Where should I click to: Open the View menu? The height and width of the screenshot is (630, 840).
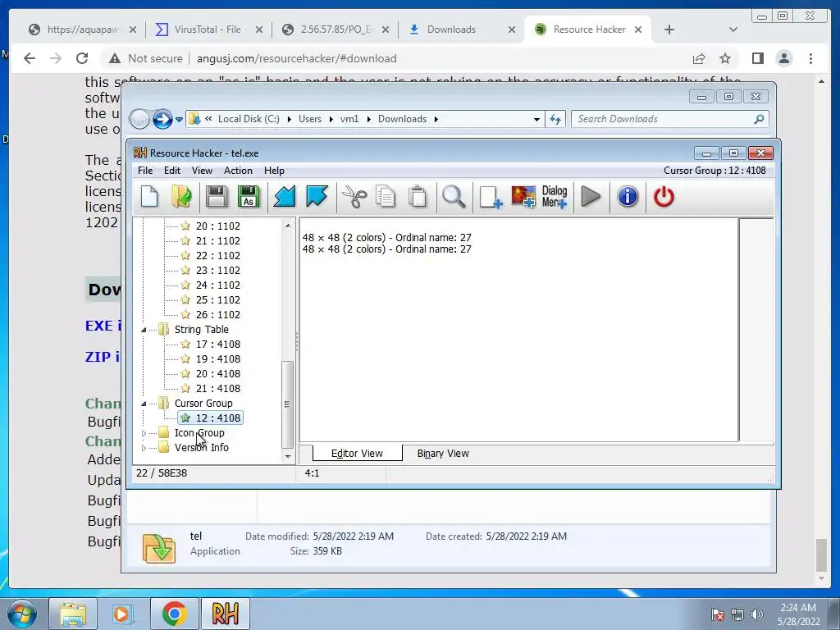click(202, 171)
